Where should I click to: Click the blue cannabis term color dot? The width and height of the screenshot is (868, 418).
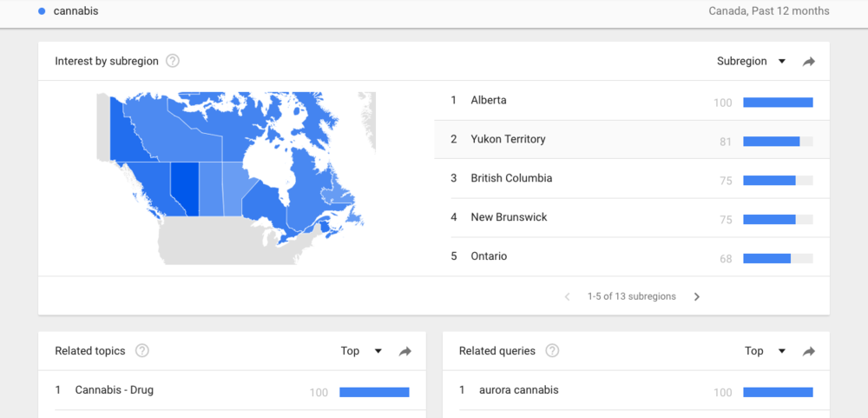click(x=42, y=11)
